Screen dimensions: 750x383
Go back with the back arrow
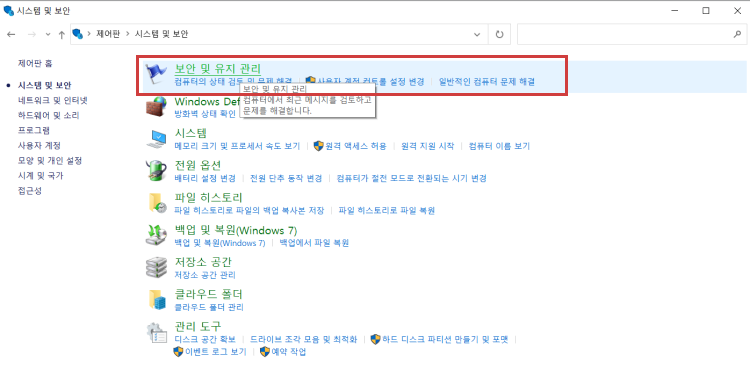tap(11, 34)
